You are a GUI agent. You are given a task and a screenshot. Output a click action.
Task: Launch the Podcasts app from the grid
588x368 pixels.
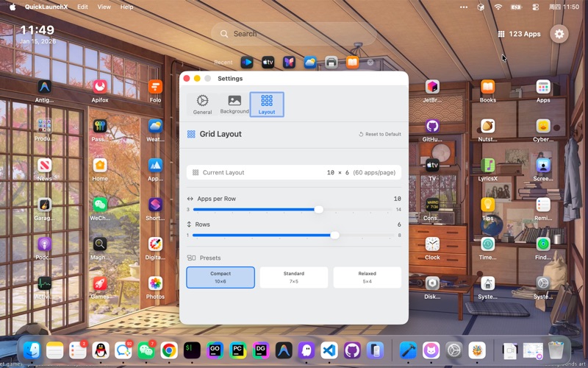pos(44,244)
